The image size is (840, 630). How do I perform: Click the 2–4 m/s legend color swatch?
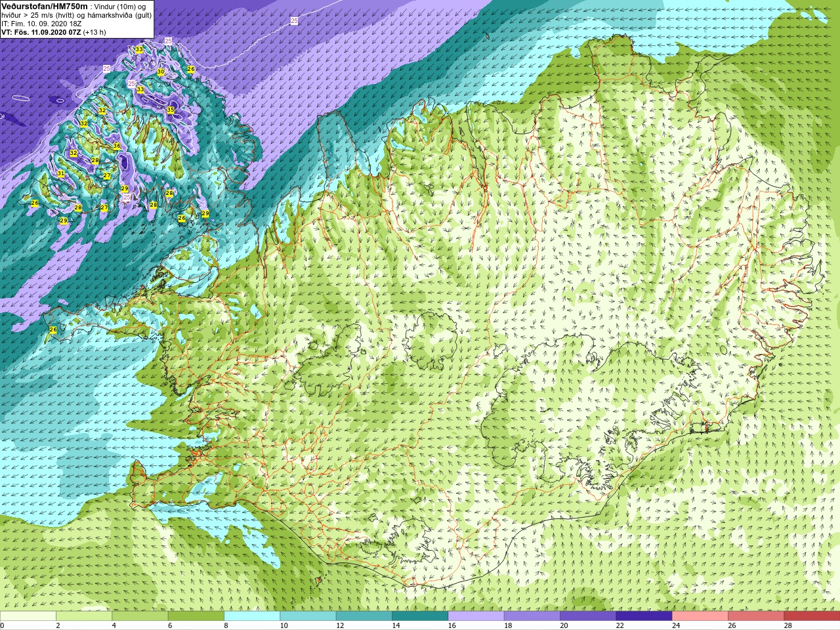(x=84, y=616)
